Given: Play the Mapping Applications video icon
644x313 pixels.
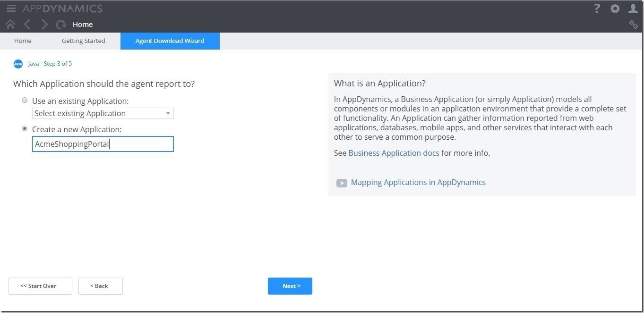Looking at the screenshot, I should point(342,183).
